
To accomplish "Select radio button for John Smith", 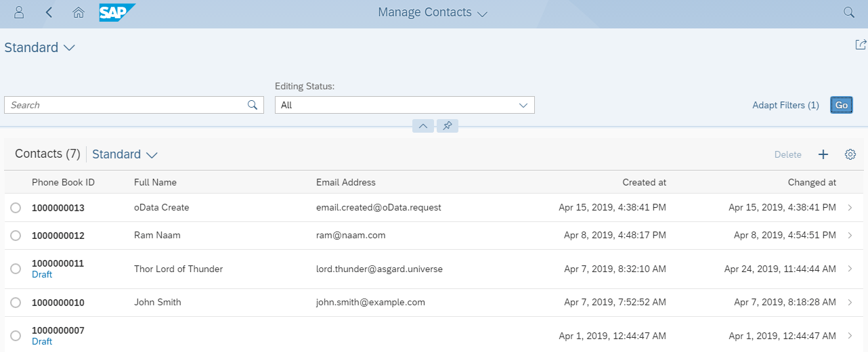I will [16, 303].
